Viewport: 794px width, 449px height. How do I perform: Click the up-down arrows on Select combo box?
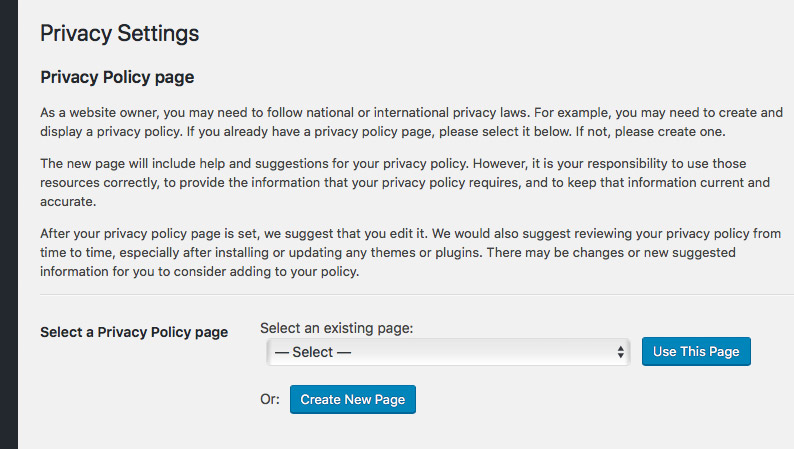(620, 352)
